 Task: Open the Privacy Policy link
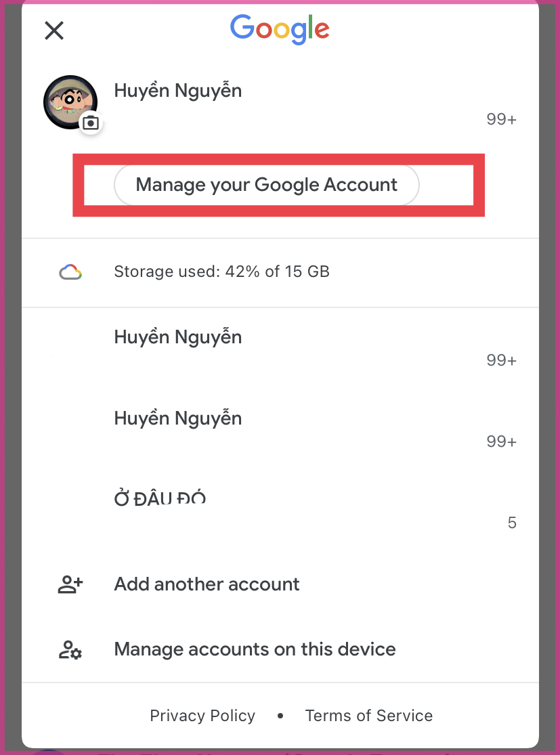[202, 716]
